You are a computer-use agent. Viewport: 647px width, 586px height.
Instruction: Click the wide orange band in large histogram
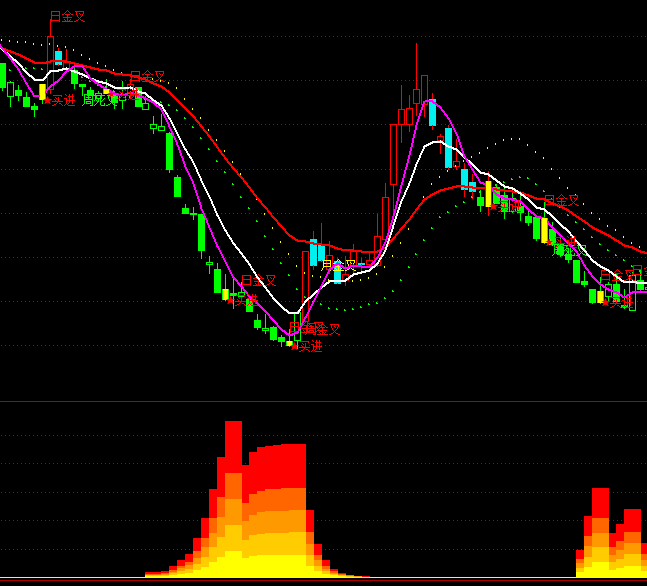coord(275,498)
